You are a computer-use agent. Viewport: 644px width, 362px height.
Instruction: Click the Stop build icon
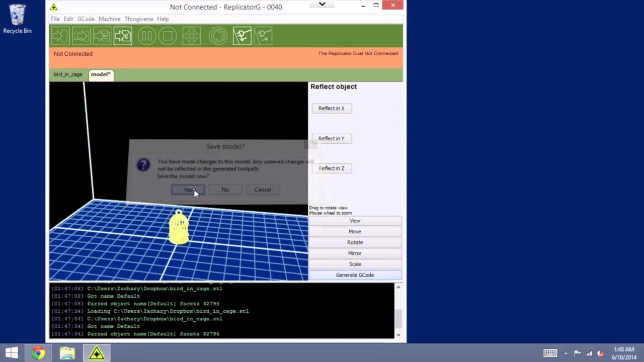(x=168, y=36)
